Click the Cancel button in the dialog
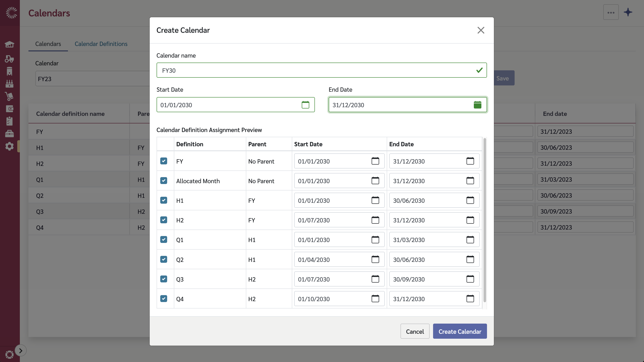The width and height of the screenshot is (644, 362). click(415, 331)
